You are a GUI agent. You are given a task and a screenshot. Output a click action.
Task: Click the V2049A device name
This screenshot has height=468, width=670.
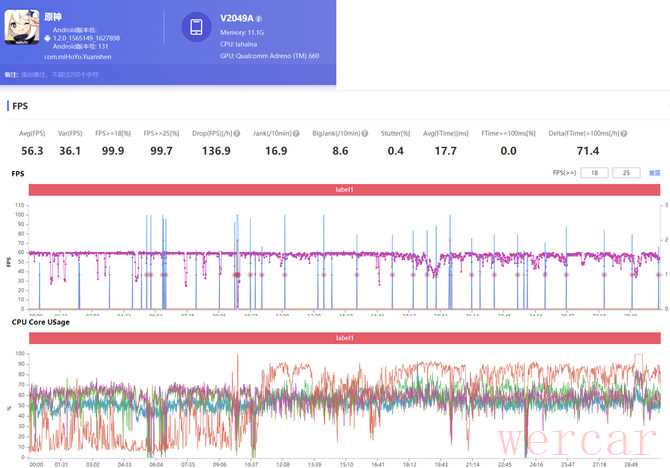tap(236, 18)
